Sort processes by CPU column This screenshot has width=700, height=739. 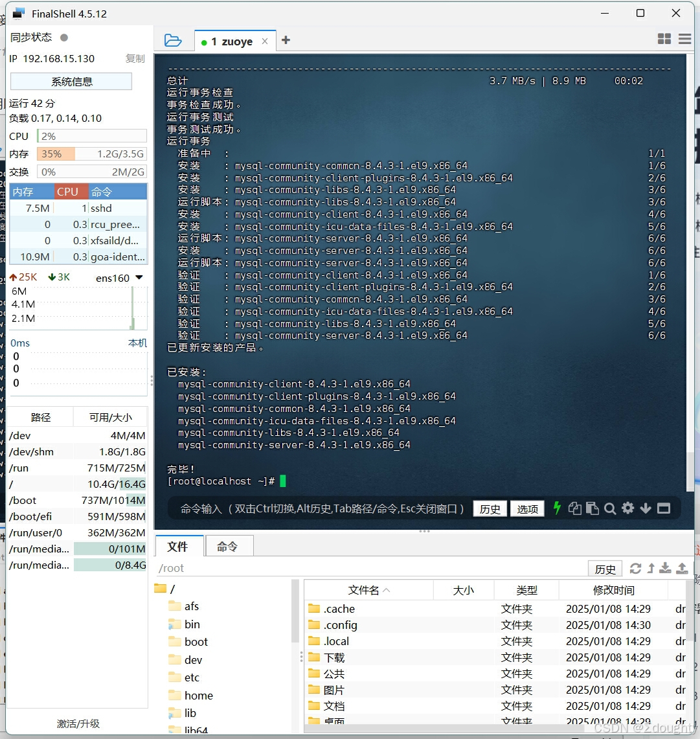[x=71, y=192]
